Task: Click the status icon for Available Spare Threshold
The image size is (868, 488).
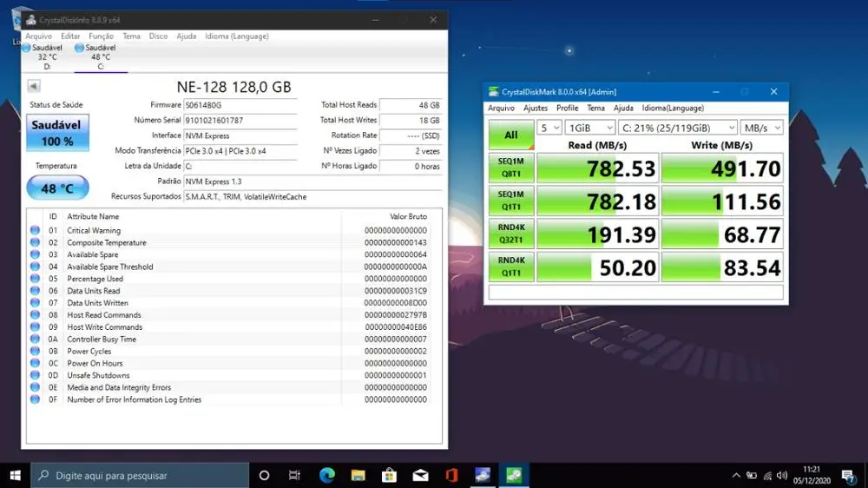Action: pos(35,267)
